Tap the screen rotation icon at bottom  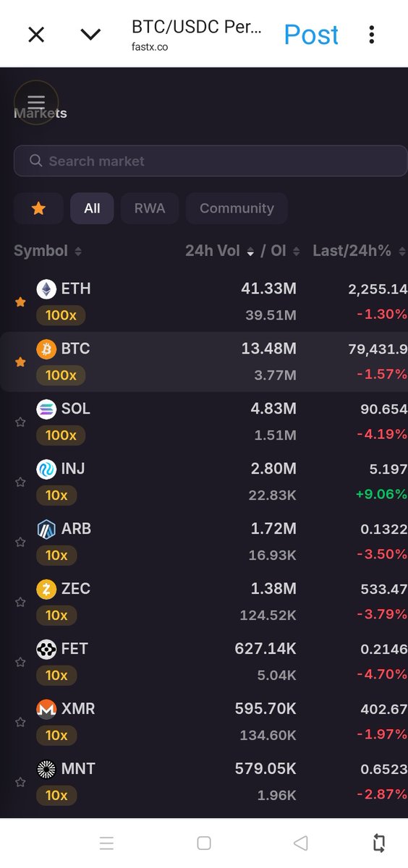pos(378,843)
